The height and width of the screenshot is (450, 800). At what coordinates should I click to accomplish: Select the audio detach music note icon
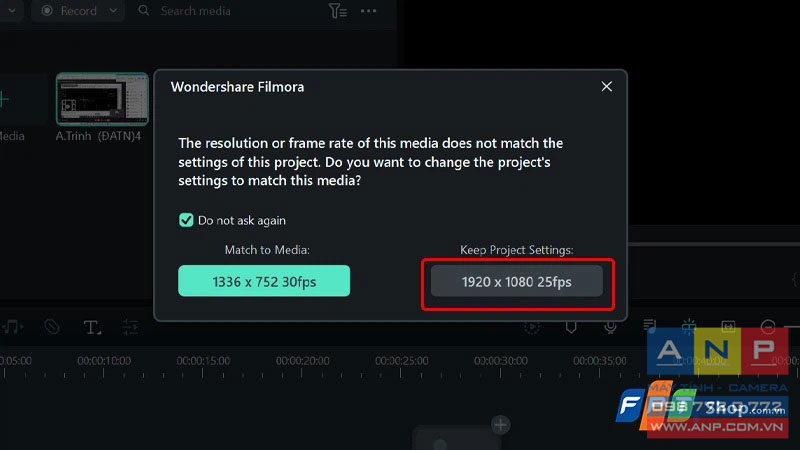click(12, 327)
